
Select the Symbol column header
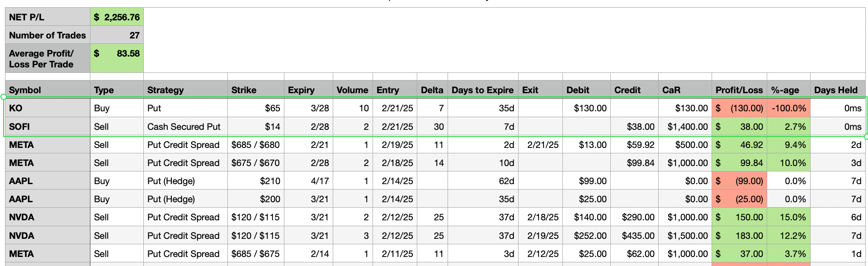click(x=47, y=90)
